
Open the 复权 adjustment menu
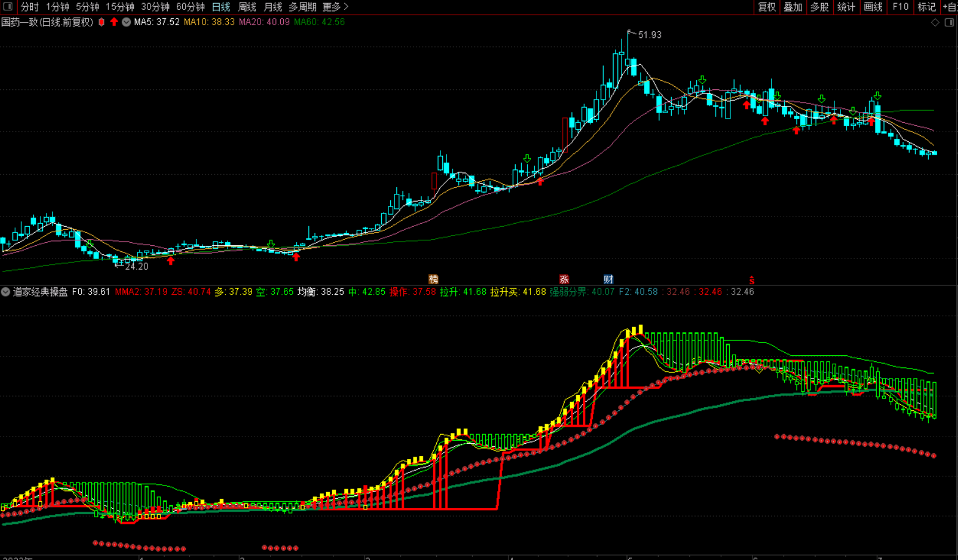[x=767, y=7]
